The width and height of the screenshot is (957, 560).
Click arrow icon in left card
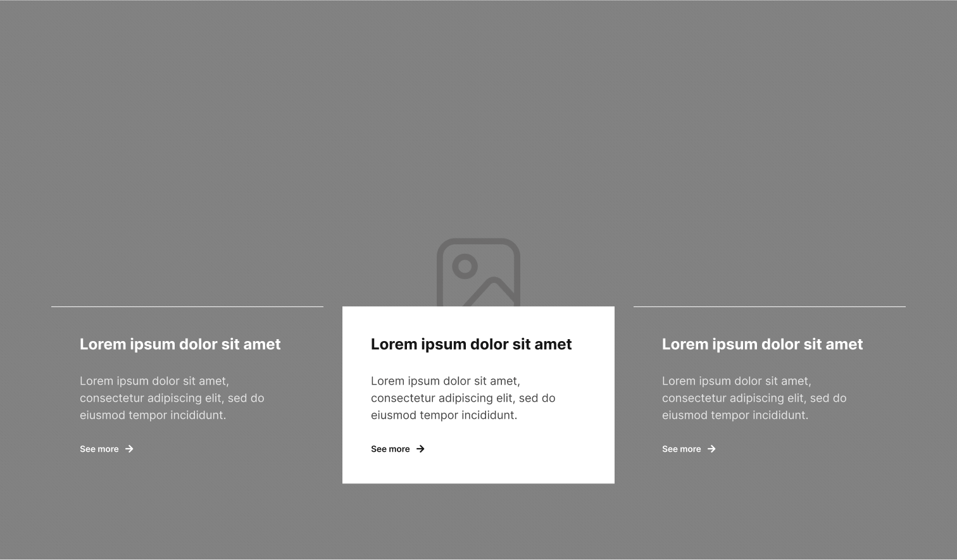[129, 449]
